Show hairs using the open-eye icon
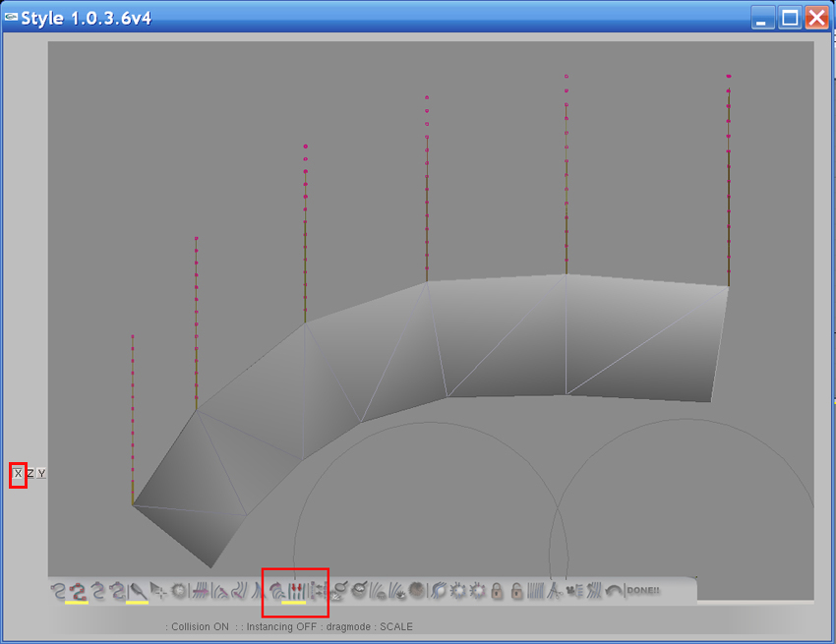The height and width of the screenshot is (644, 836). point(396,591)
